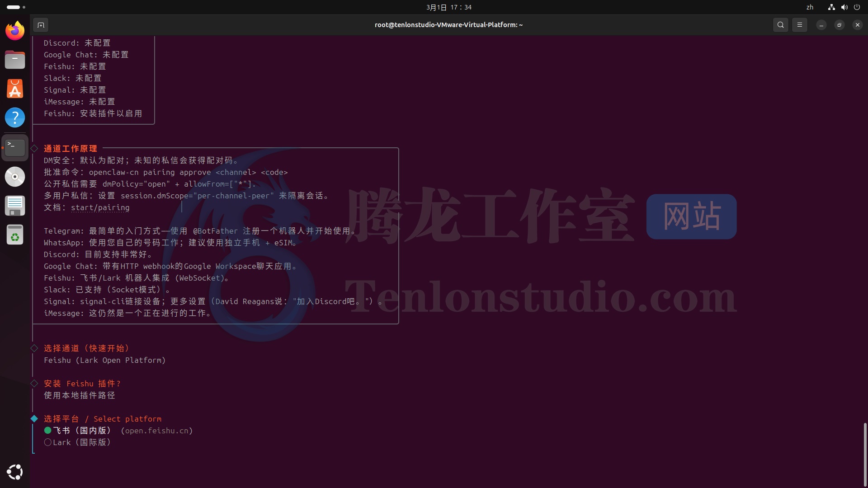Show applications via Ubuntu logo button

[15, 472]
